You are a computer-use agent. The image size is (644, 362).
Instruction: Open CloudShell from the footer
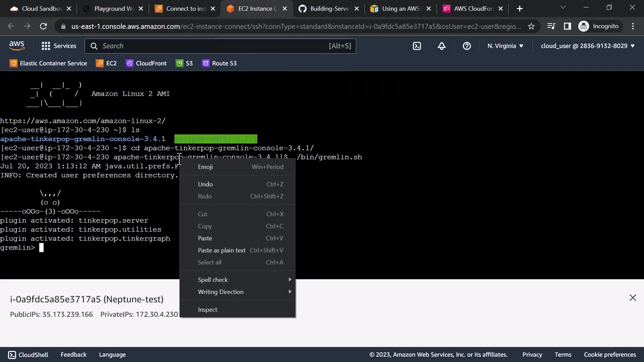point(28,354)
